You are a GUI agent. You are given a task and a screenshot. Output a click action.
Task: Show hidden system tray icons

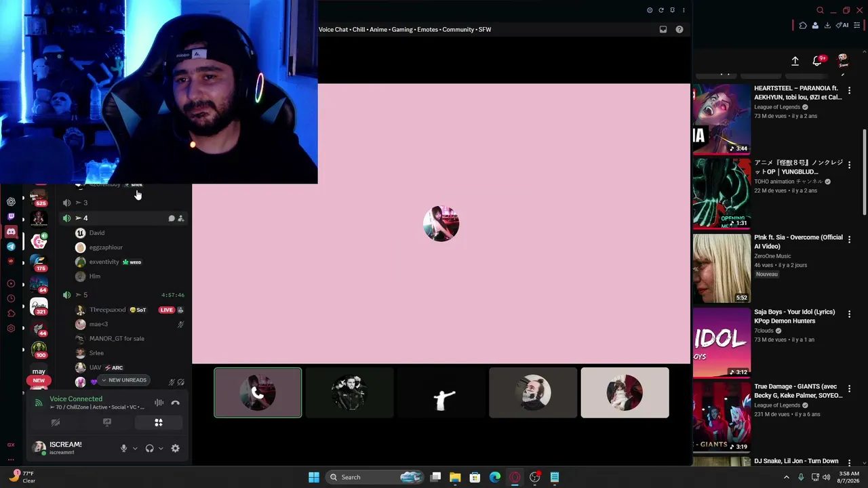[x=787, y=477]
